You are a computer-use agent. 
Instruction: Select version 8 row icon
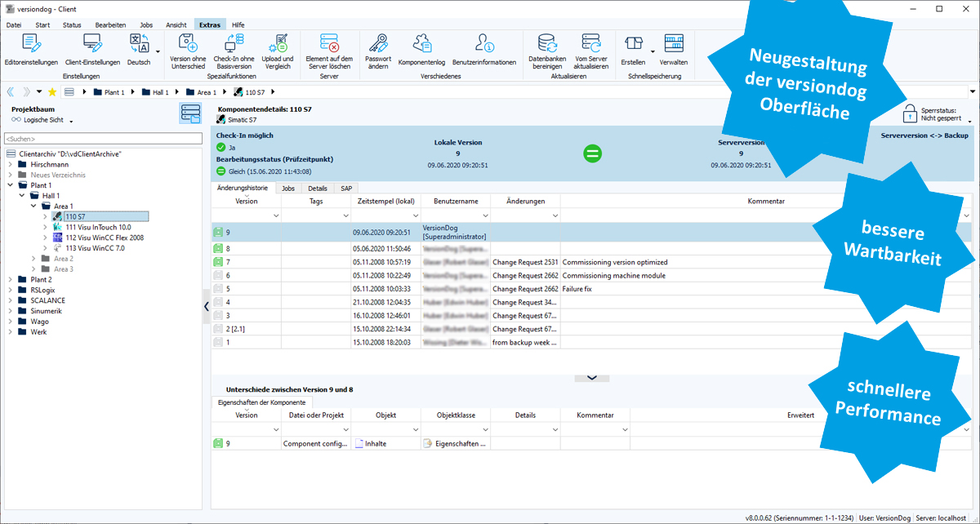[218, 248]
